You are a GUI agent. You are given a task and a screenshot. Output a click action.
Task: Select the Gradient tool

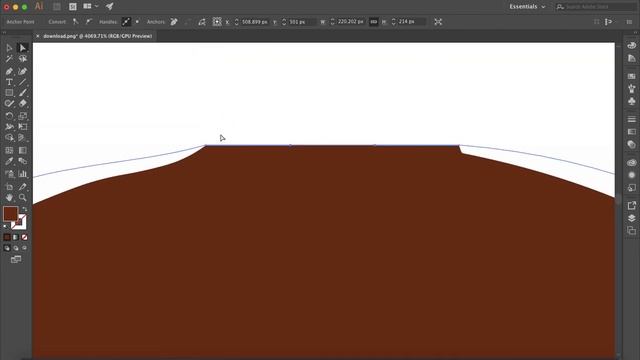pos(23,150)
